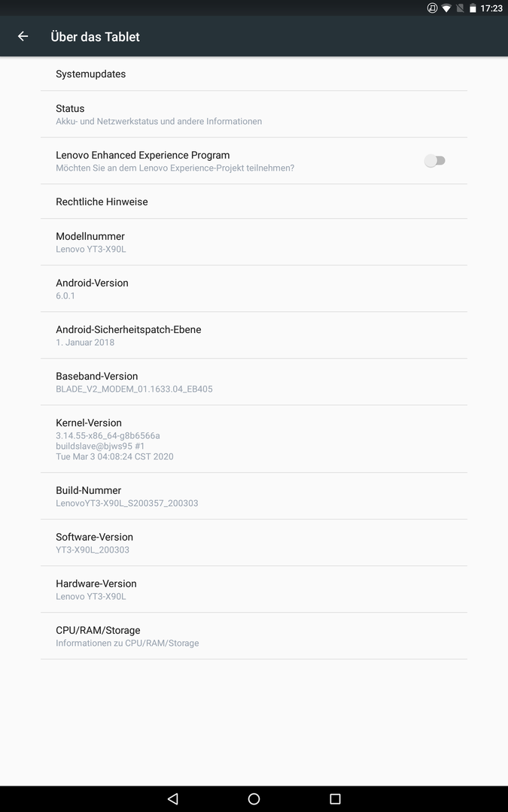Tap the no-SIM signal icon
Image resolution: width=508 pixels, height=812 pixels.
(x=460, y=8)
